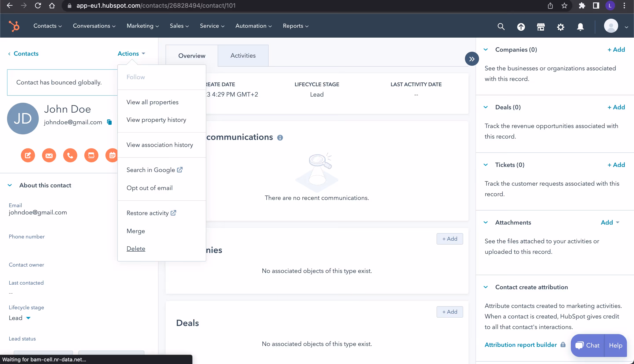The height and width of the screenshot is (364, 634).
Task: Open the Help widget button
Action: point(616,345)
